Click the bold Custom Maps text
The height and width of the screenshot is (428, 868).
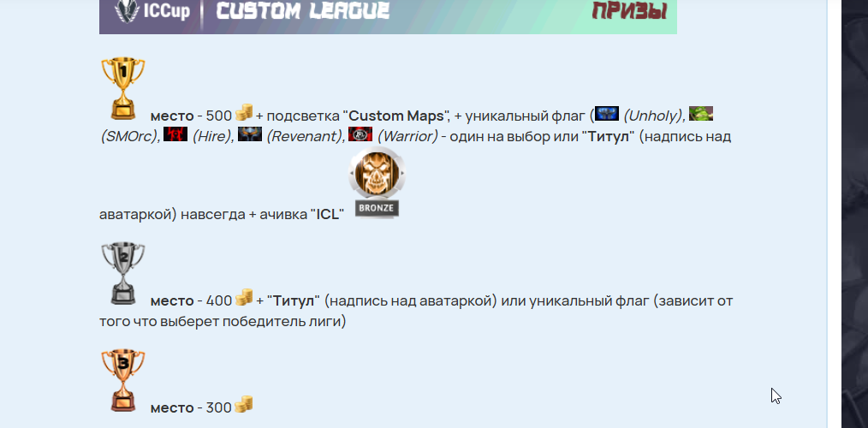coord(397,116)
